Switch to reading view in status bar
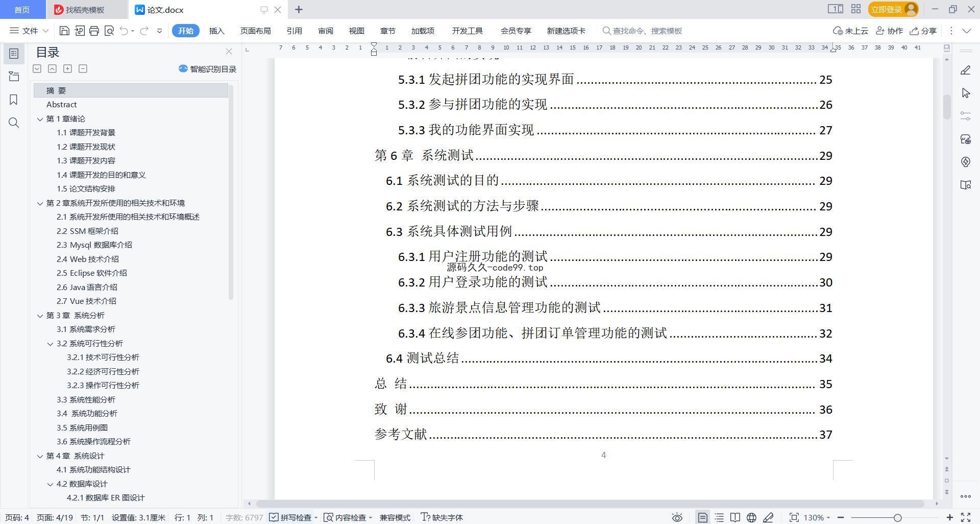 point(735,517)
